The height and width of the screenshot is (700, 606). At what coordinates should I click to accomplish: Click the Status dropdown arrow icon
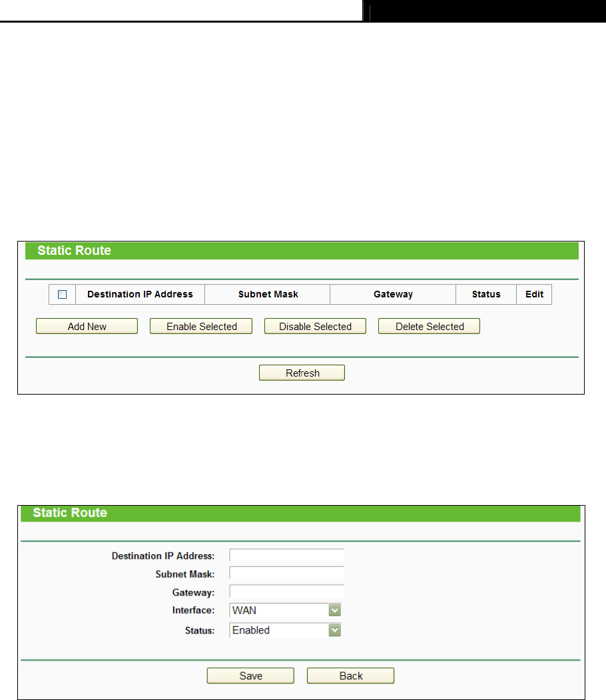click(x=335, y=630)
